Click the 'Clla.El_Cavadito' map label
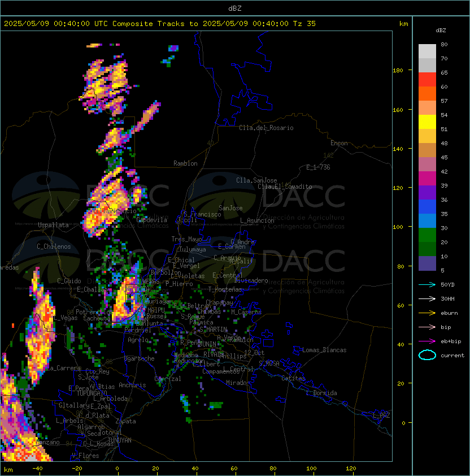470x476 pixels. (x=285, y=187)
